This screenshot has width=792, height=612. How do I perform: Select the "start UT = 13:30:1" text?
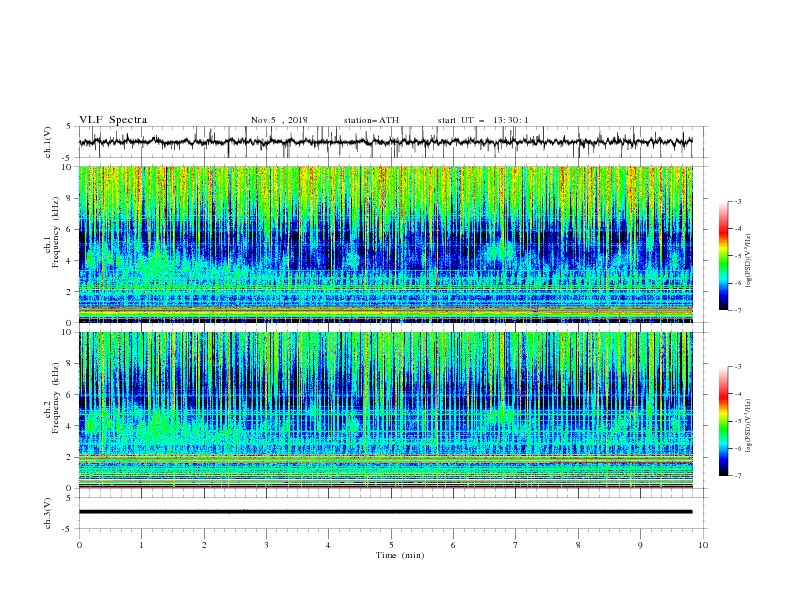click(x=483, y=120)
